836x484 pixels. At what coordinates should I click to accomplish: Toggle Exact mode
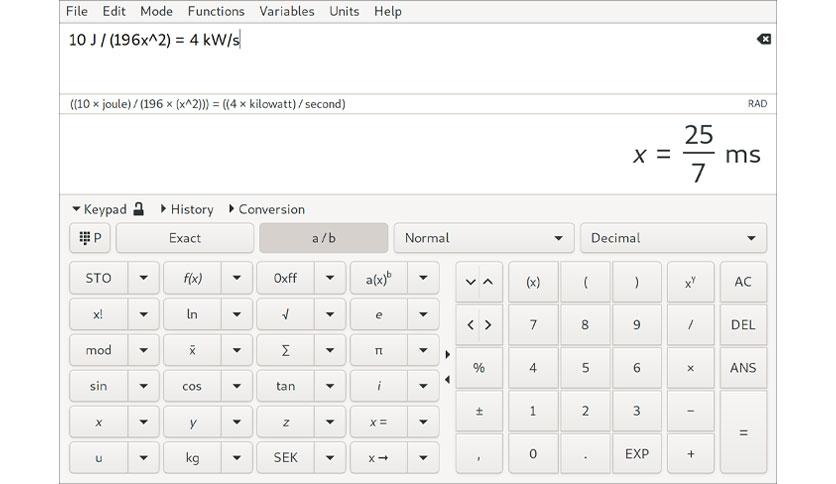(x=184, y=238)
